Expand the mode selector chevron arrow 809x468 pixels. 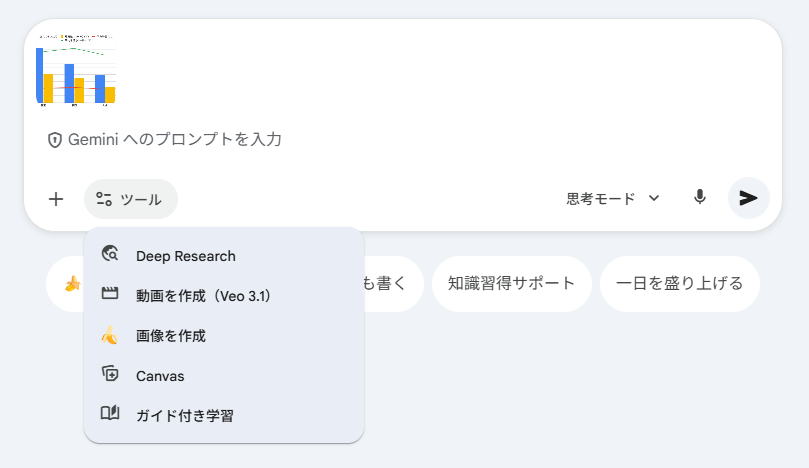(654, 198)
